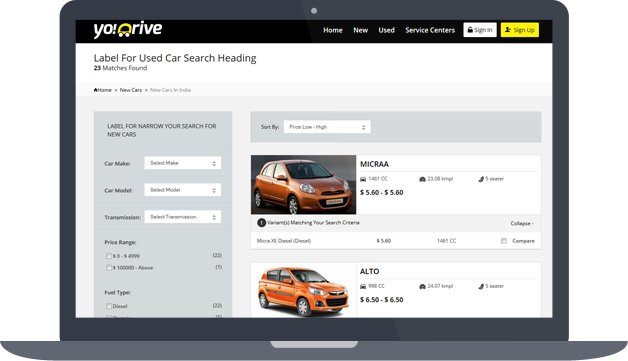
Task: Check the $100000 - Above price range
Action: pyautogui.click(x=109, y=268)
